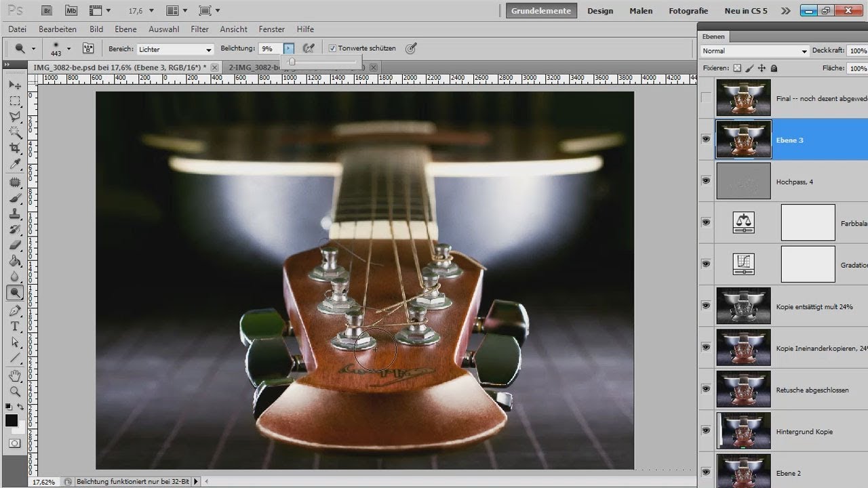868x488 pixels.
Task: Select the Line tool
Action: [15, 357]
